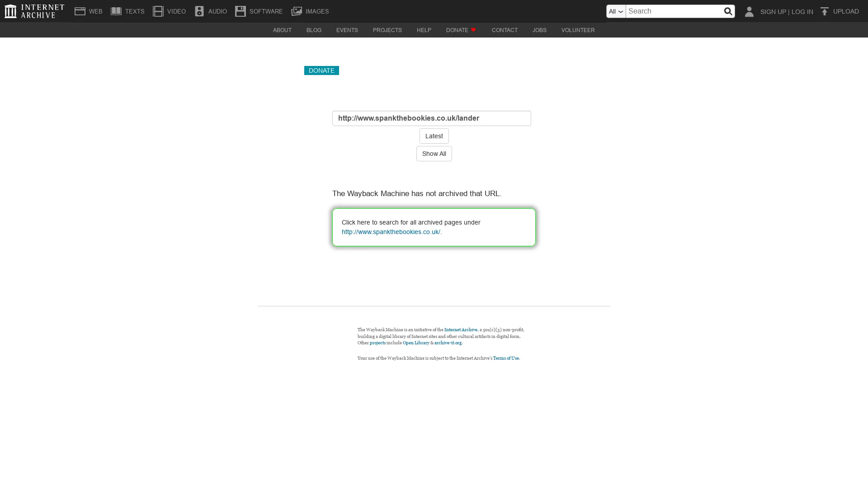Focus the top Search input field
Viewport: 868px width, 488px height.
tap(674, 11)
